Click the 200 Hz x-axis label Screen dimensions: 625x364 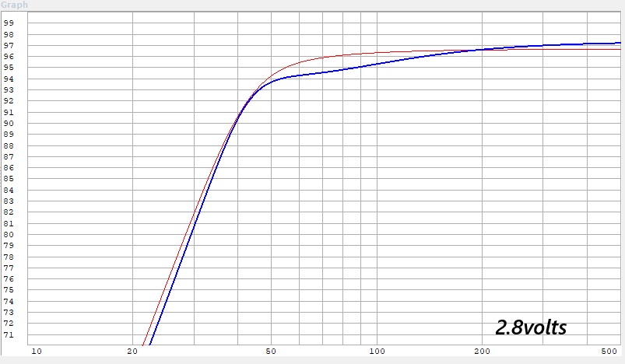(483, 352)
